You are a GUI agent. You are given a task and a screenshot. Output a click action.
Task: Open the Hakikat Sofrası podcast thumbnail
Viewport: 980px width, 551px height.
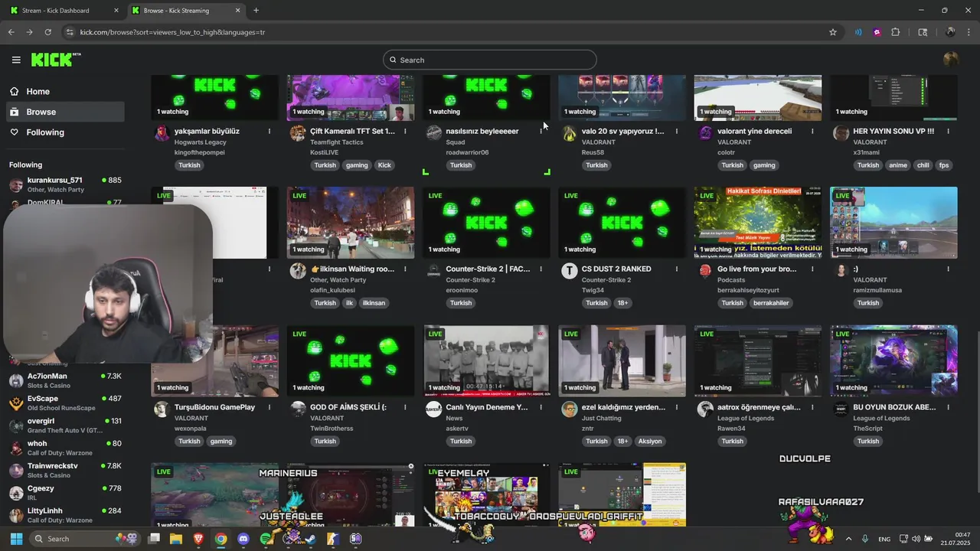click(x=758, y=223)
